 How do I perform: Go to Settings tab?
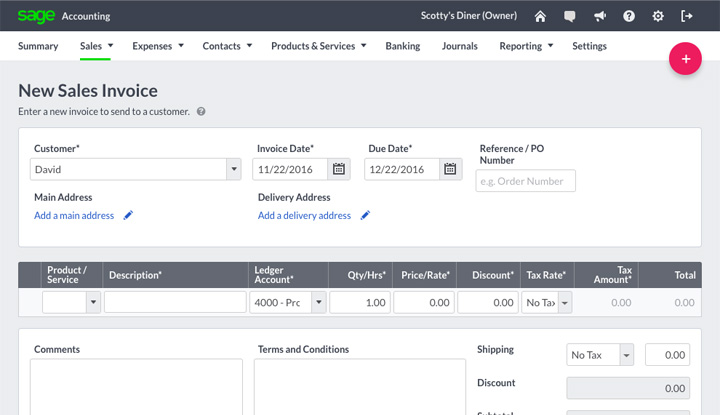pyautogui.click(x=589, y=46)
